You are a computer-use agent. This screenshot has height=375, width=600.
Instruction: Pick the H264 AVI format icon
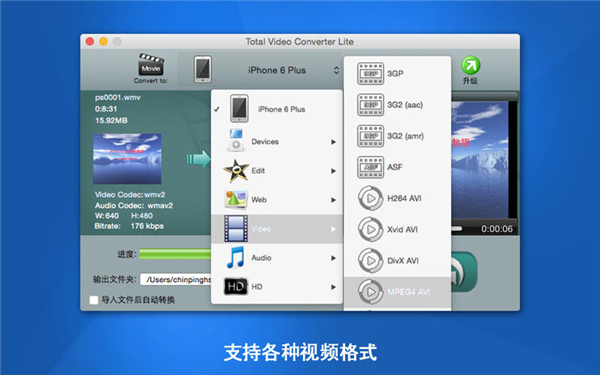tap(370, 198)
